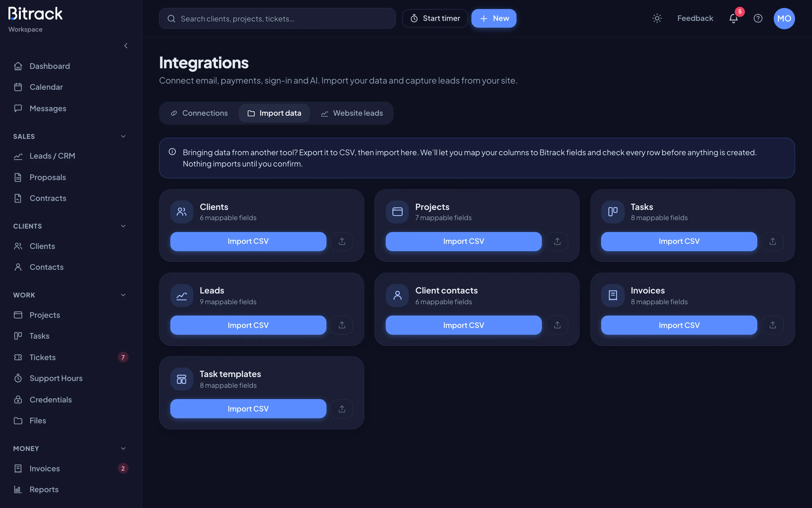Switch to the Website leads tab
This screenshot has width=812, height=508.
[x=352, y=113]
